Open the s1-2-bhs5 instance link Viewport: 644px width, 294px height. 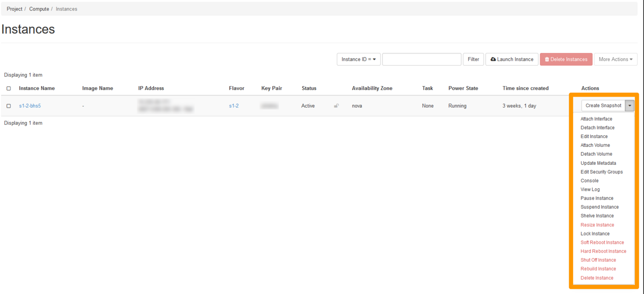[x=30, y=106]
